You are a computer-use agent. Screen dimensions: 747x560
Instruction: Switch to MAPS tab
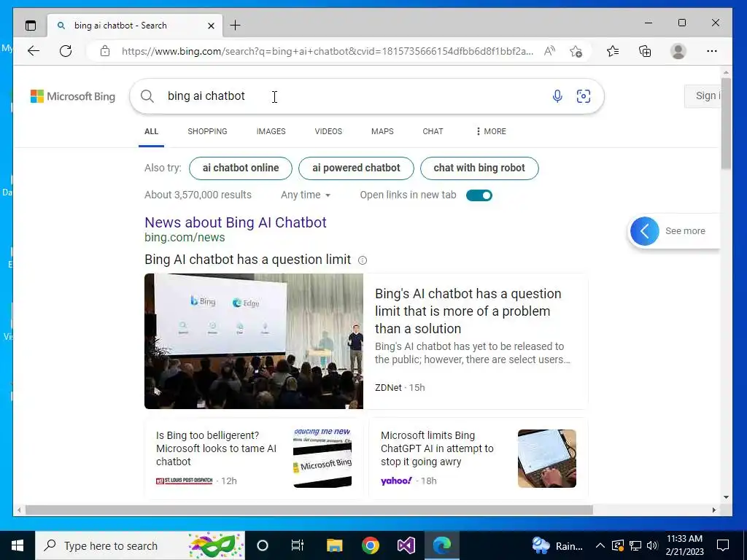click(382, 131)
